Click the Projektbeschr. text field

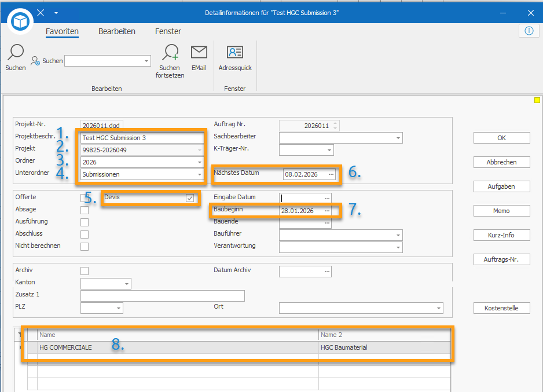142,138
